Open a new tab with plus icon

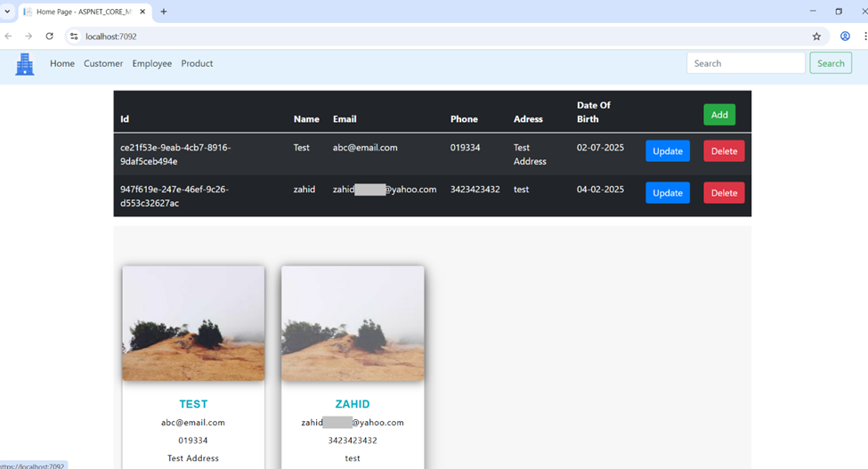click(164, 12)
